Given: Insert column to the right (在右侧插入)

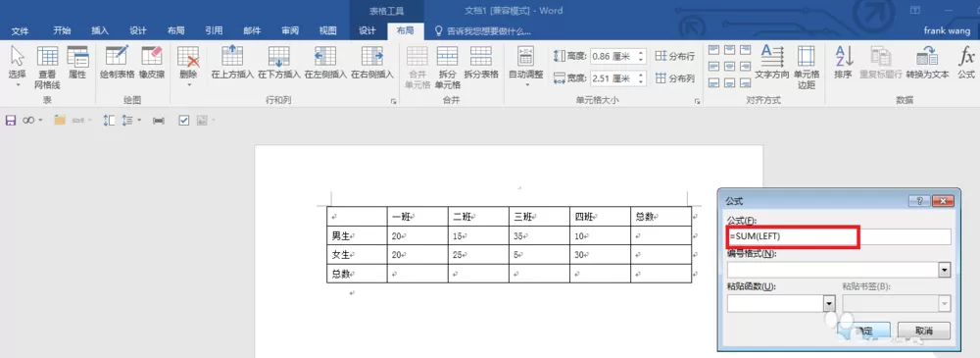Looking at the screenshot, I should tap(371, 63).
